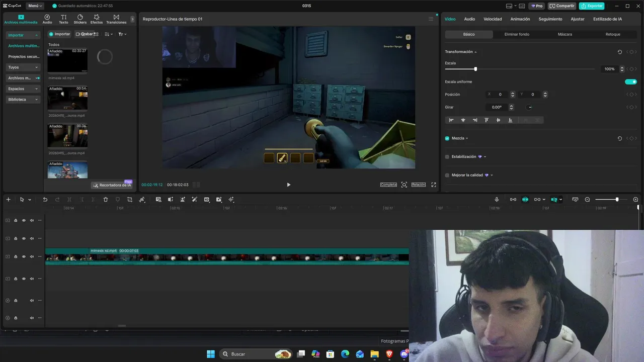Open the Ajustar inspector tab
Image resolution: width=644 pixels, height=362 pixels.
pos(578,19)
